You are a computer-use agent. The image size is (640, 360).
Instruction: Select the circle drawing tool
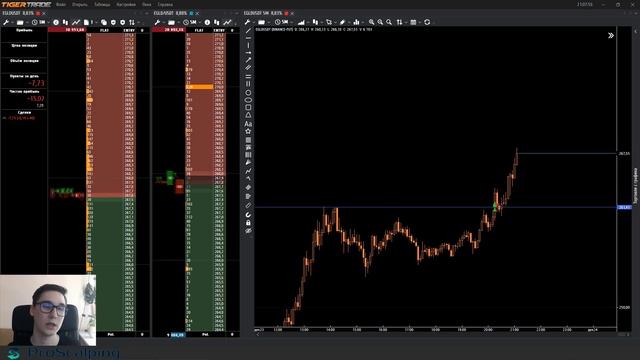[248, 93]
